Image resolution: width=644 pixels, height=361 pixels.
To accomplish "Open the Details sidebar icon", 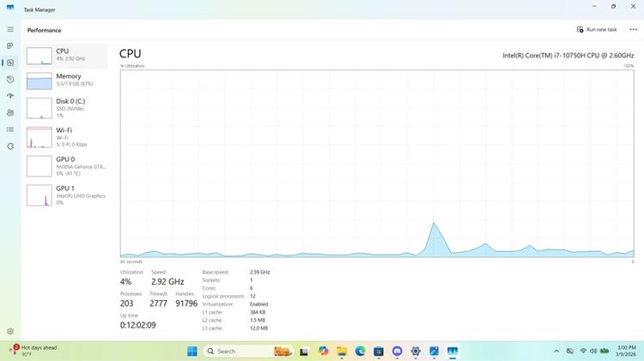I will (x=10, y=129).
